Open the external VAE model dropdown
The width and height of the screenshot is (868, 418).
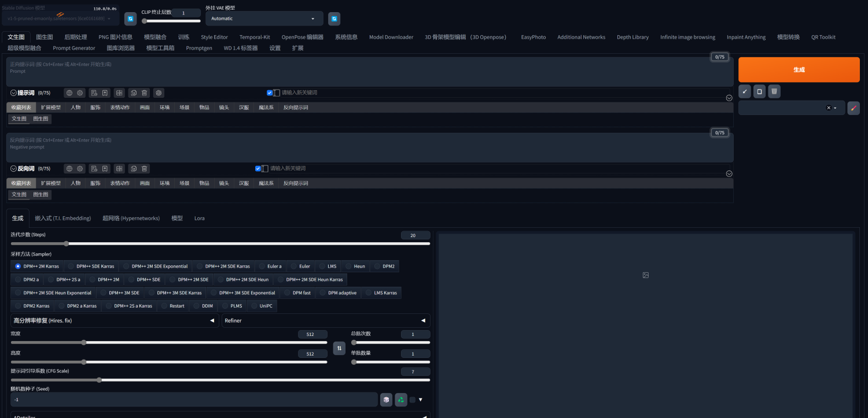(264, 19)
